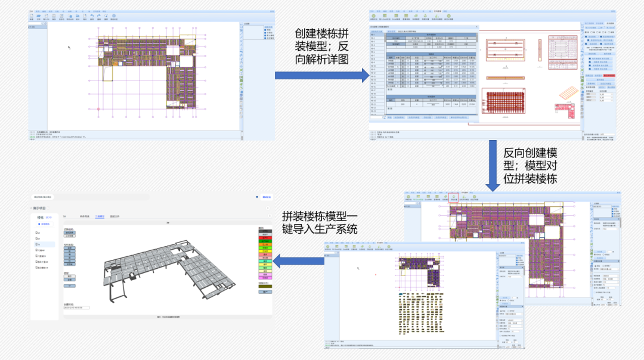The width and height of the screenshot is (644, 360).
Task: Click the red-boxed toolbar icon in bottom-right window
Action: pos(454,196)
